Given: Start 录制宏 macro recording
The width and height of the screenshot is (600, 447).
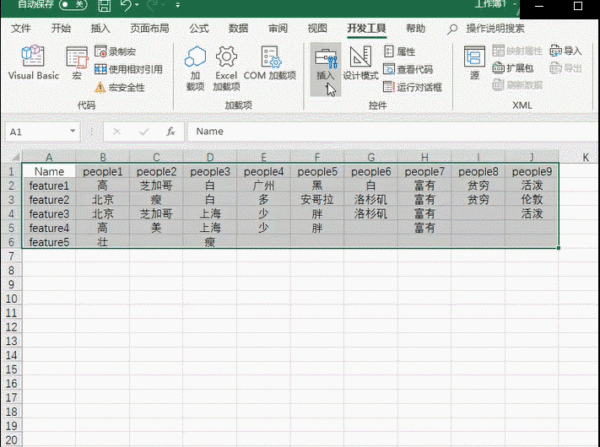Looking at the screenshot, I should [x=115, y=52].
